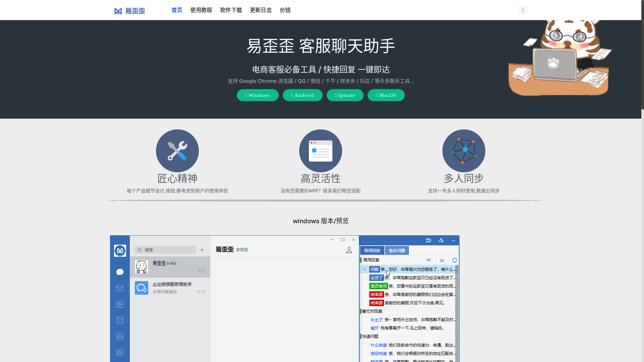This screenshot has width=644, height=362.
Task: Open the 价钱 pricing page
Action: tap(285, 10)
